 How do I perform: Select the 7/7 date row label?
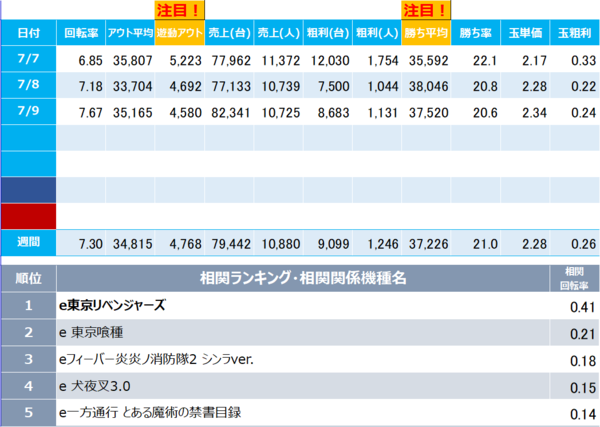pos(29,59)
